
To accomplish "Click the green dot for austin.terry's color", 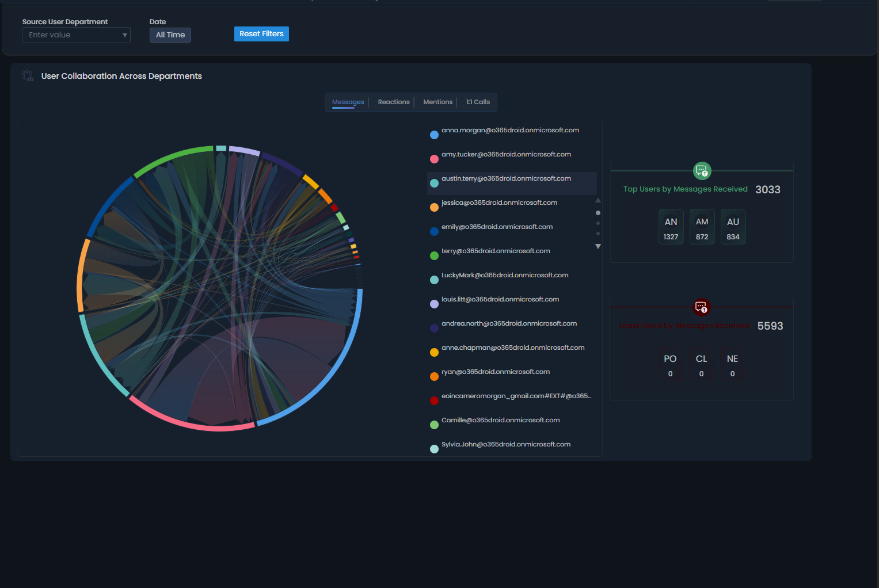I will click(434, 183).
